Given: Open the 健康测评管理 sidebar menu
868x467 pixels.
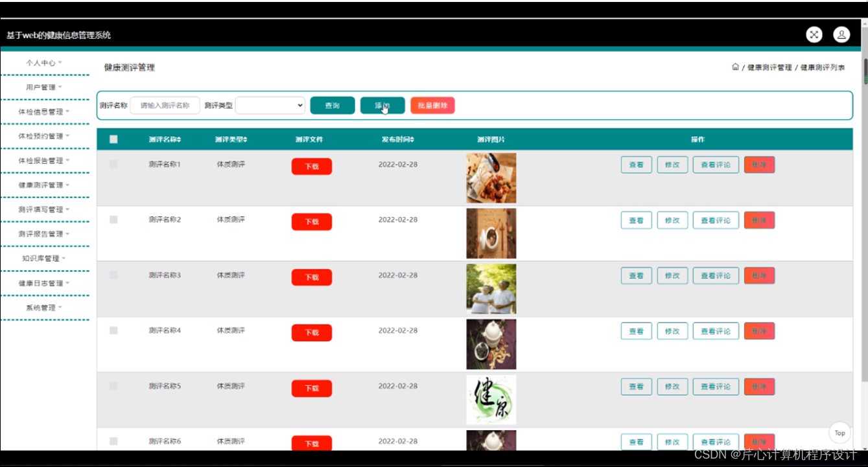Looking at the screenshot, I should pos(44,185).
